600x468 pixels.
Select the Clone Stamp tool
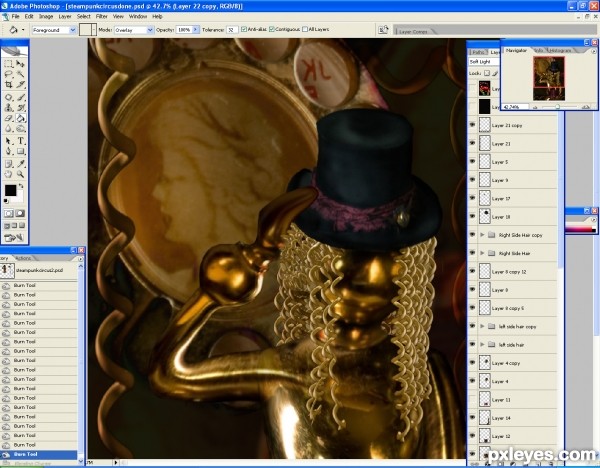[8, 108]
